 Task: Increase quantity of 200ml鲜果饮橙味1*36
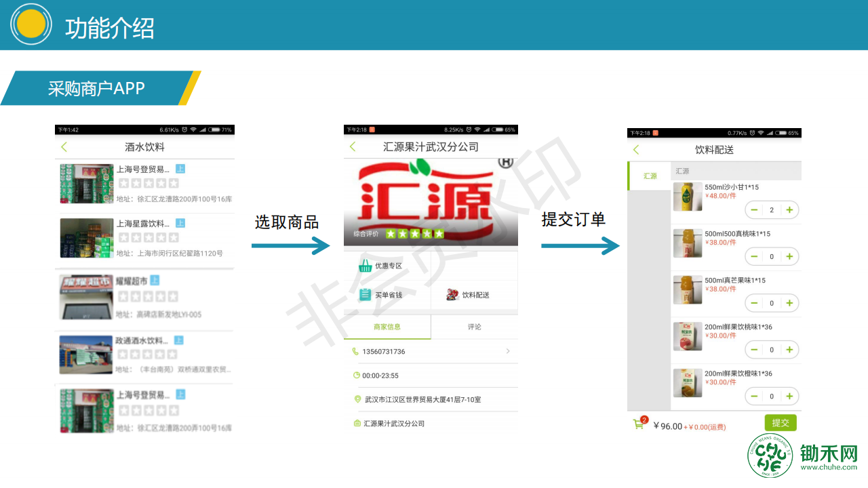coord(789,396)
